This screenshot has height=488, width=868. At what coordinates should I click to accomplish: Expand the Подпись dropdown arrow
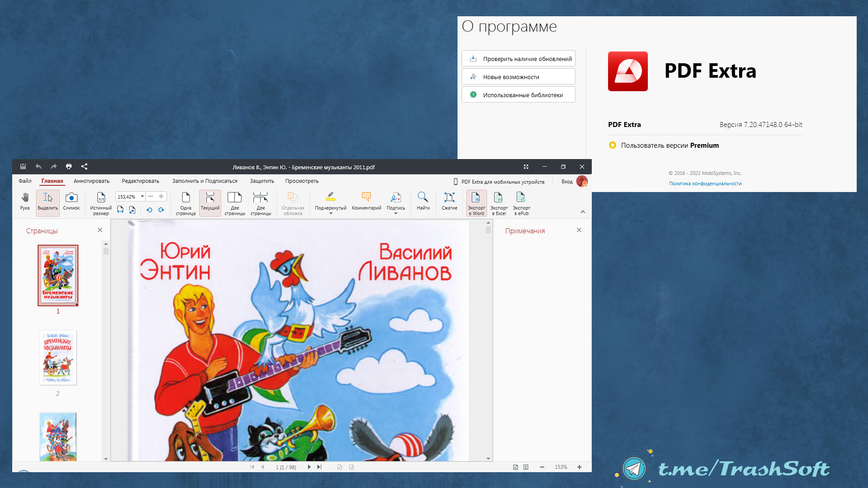pos(396,214)
